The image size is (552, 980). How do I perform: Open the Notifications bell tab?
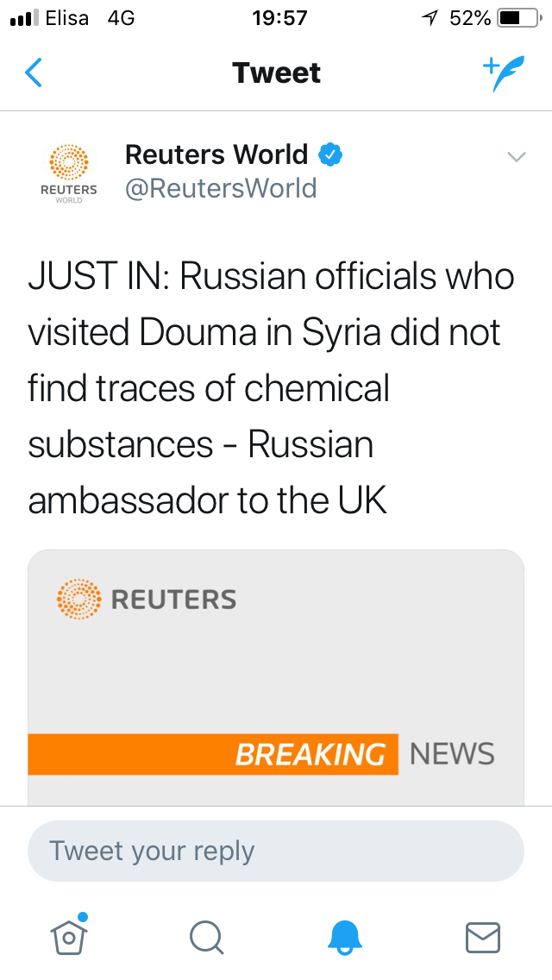point(345,936)
